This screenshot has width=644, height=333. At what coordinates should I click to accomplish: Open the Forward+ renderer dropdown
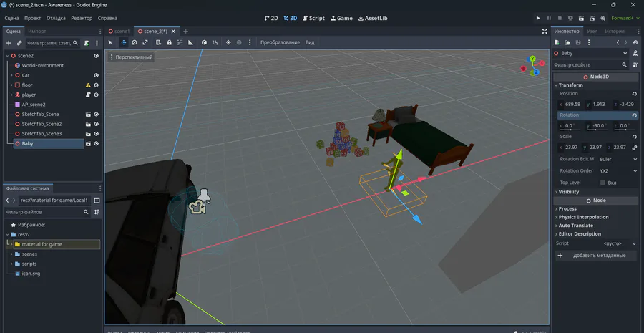pos(625,18)
